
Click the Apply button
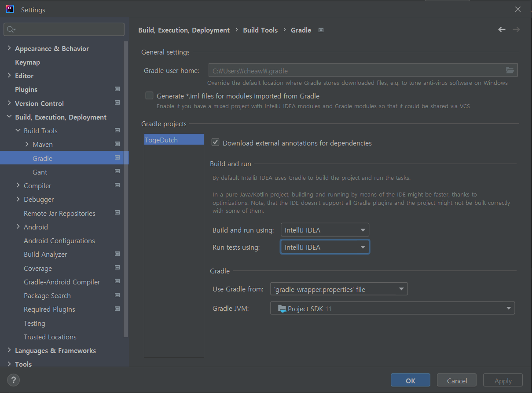[503, 381]
